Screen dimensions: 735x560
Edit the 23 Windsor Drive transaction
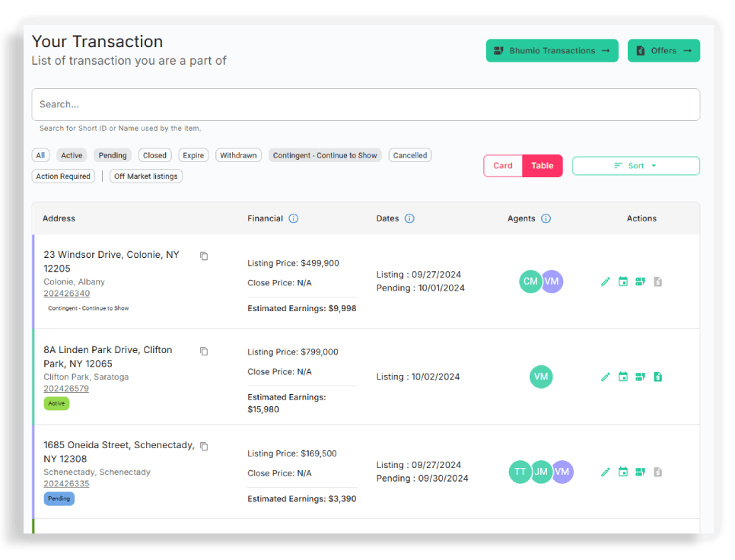[x=605, y=282]
